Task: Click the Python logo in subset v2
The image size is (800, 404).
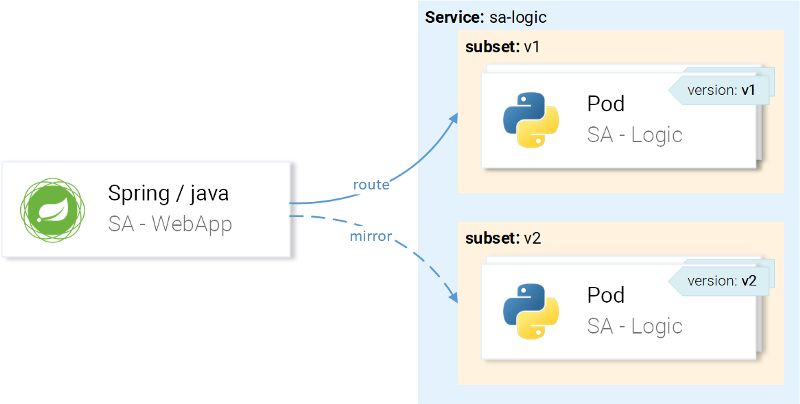Action: click(531, 311)
